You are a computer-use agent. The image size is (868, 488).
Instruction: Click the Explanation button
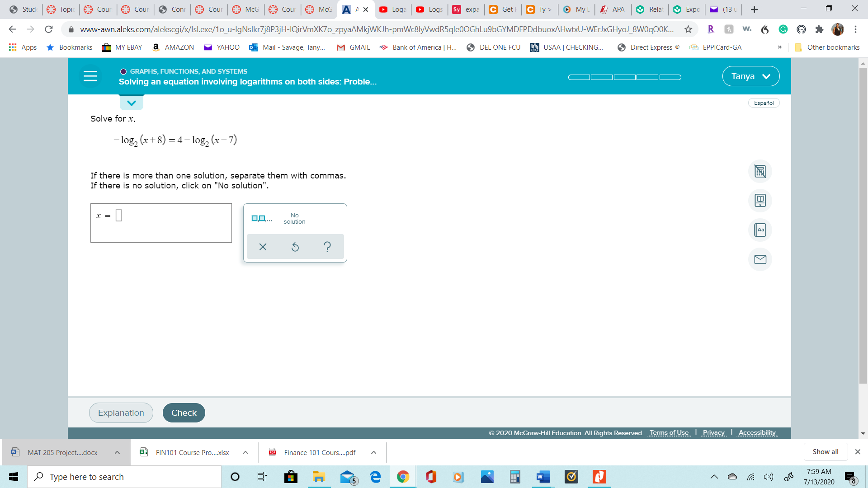(121, 413)
